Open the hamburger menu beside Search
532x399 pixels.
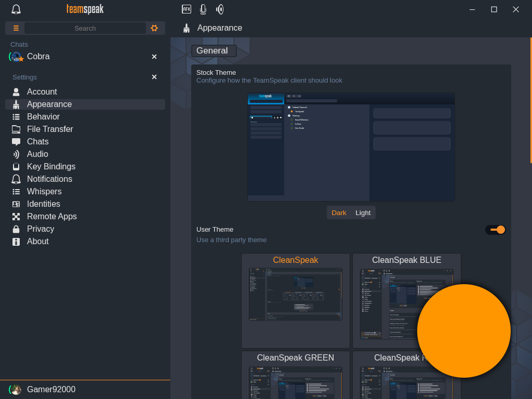(16, 28)
